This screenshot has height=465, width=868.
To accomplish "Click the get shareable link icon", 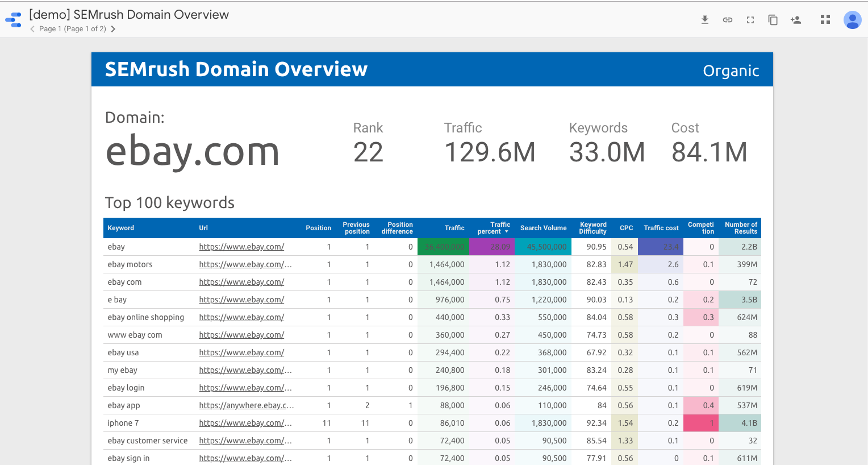I will [727, 20].
